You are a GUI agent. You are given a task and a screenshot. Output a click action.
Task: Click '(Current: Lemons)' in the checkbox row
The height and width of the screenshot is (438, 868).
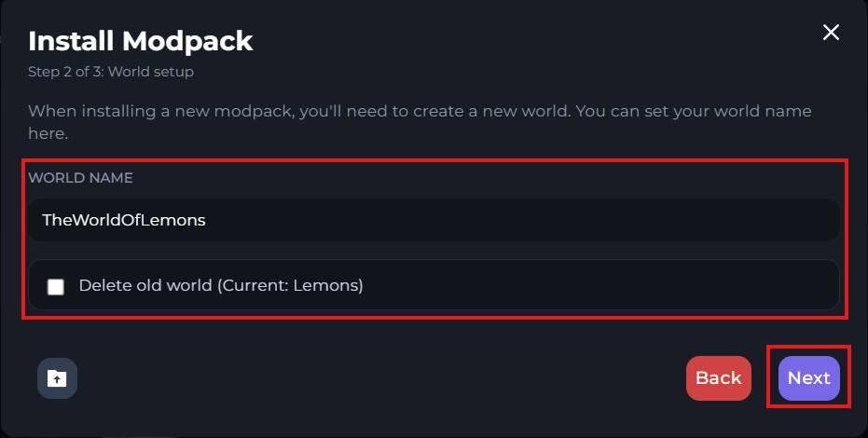(x=290, y=285)
